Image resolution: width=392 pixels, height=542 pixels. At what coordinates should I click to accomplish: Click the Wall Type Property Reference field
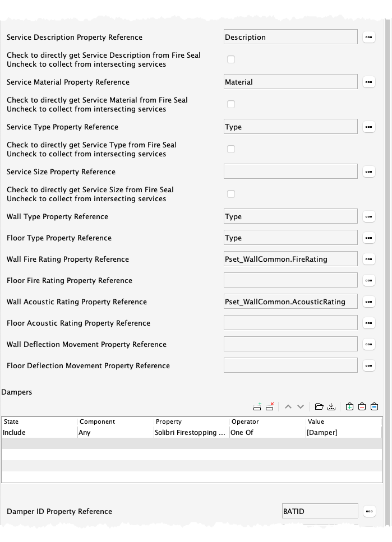coord(290,216)
